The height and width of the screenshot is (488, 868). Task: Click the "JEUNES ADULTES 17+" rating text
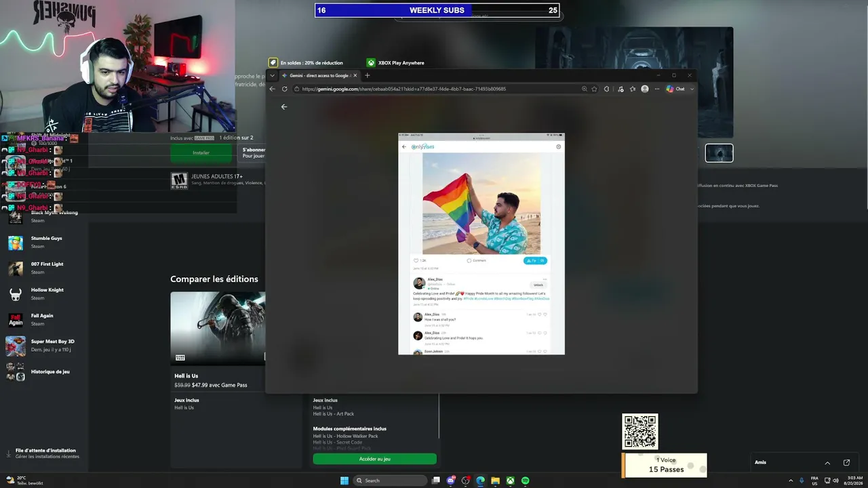pyautogui.click(x=217, y=176)
